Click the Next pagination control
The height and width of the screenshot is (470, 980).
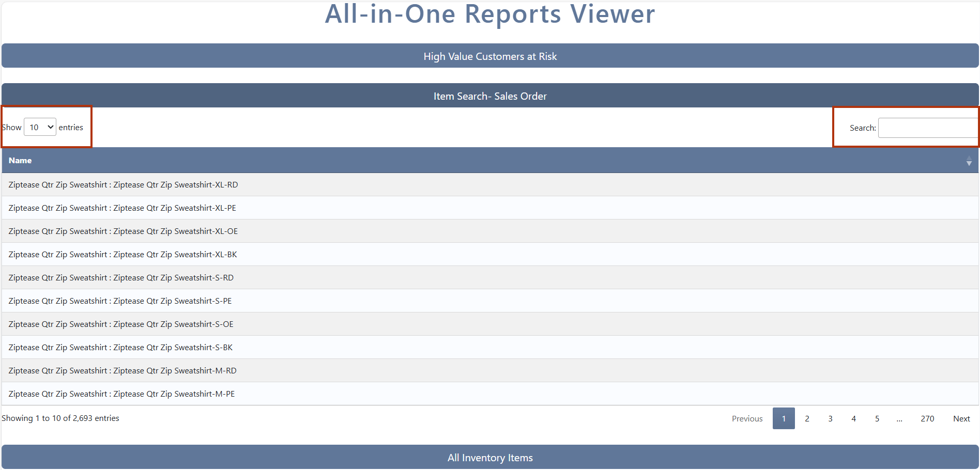pos(961,418)
